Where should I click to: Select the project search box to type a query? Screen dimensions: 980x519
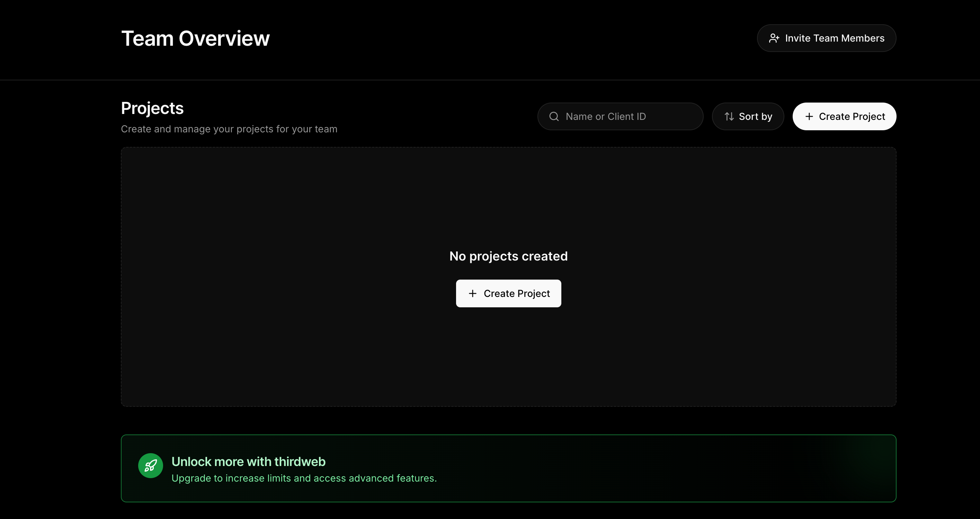click(x=620, y=116)
